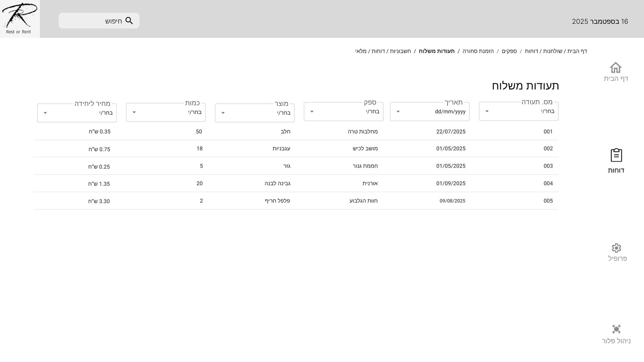Screen dimensions: 644x362
Task: Click the Rest or Rent logo
Action: tap(19, 19)
